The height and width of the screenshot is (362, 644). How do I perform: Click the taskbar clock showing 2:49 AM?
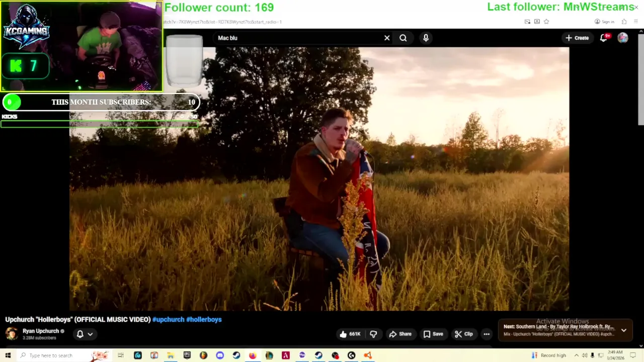616,355
